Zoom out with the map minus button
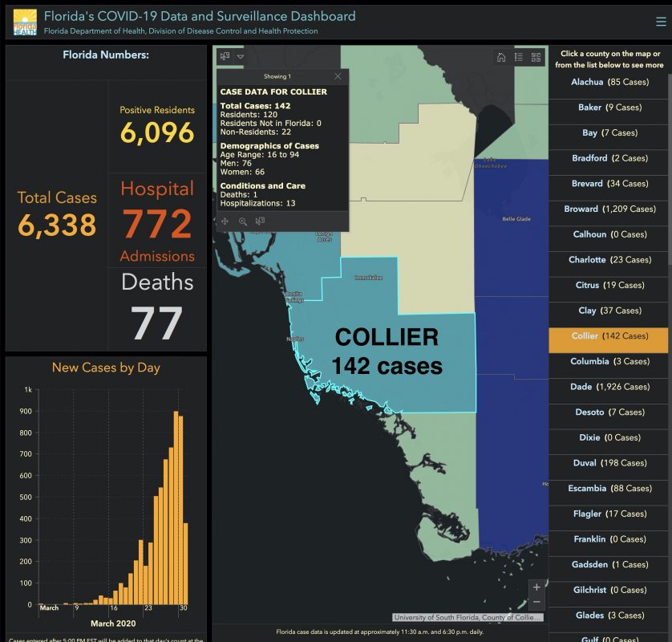 536,603
